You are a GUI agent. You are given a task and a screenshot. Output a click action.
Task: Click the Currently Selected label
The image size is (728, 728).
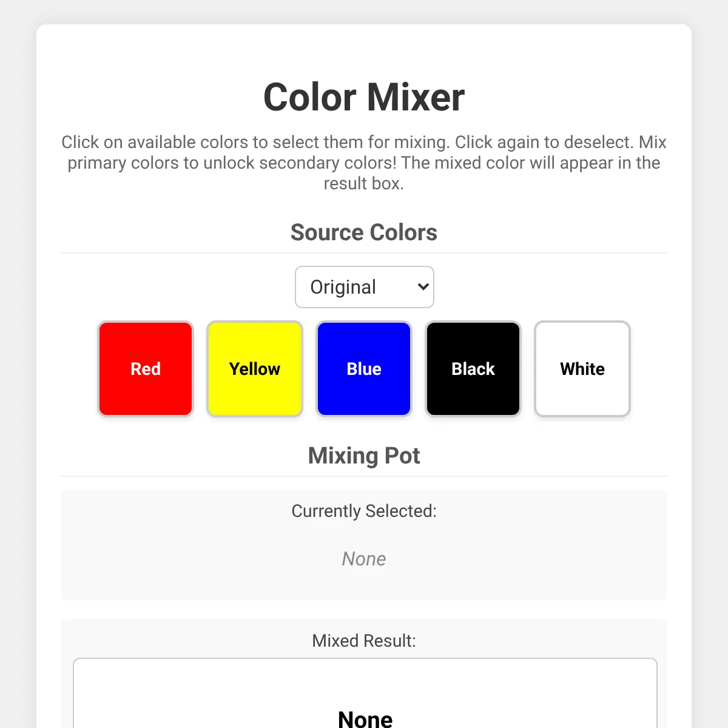click(x=364, y=511)
